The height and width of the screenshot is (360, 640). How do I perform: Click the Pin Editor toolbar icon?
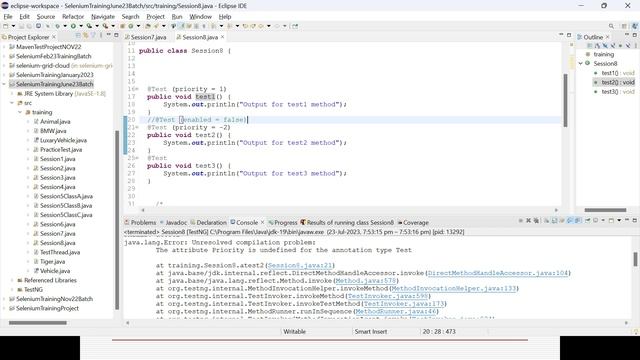tap(295, 26)
